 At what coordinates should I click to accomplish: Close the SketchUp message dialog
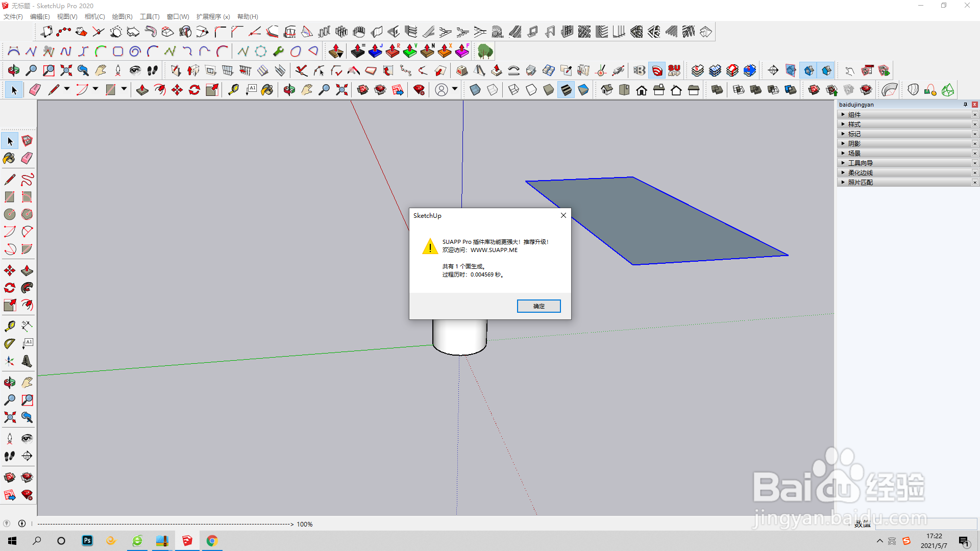pos(563,215)
